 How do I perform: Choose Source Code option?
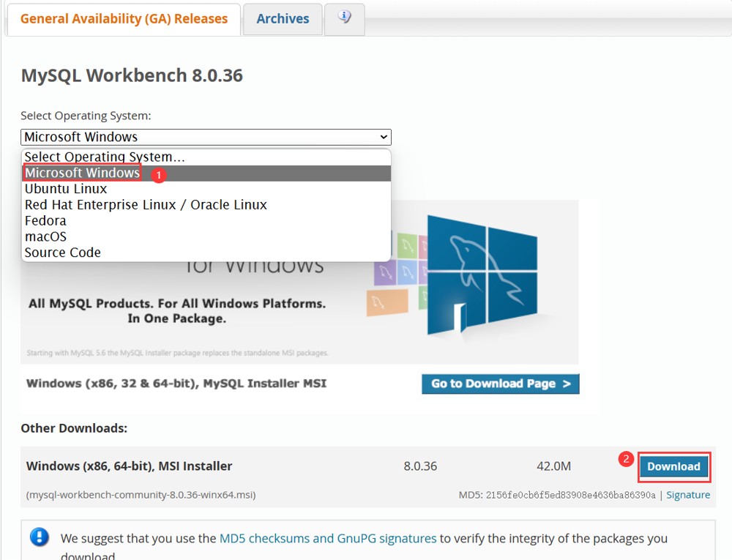(x=206, y=253)
